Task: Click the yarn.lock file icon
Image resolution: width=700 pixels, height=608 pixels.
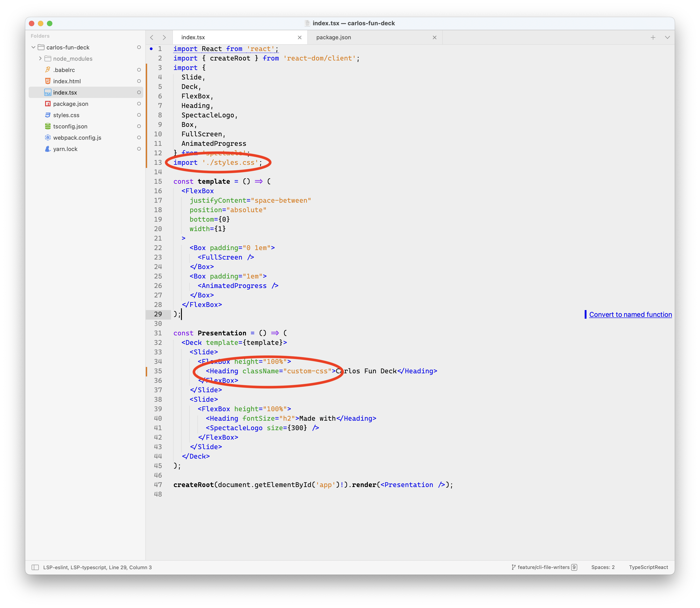Action: tap(48, 149)
